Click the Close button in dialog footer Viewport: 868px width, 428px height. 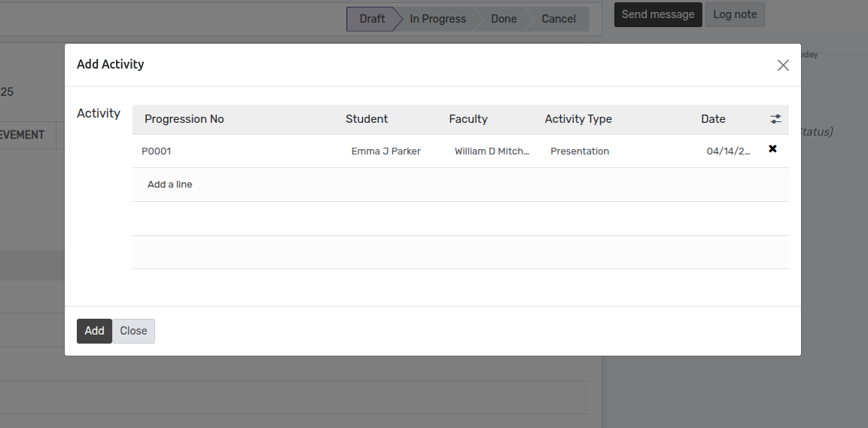tap(133, 331)
